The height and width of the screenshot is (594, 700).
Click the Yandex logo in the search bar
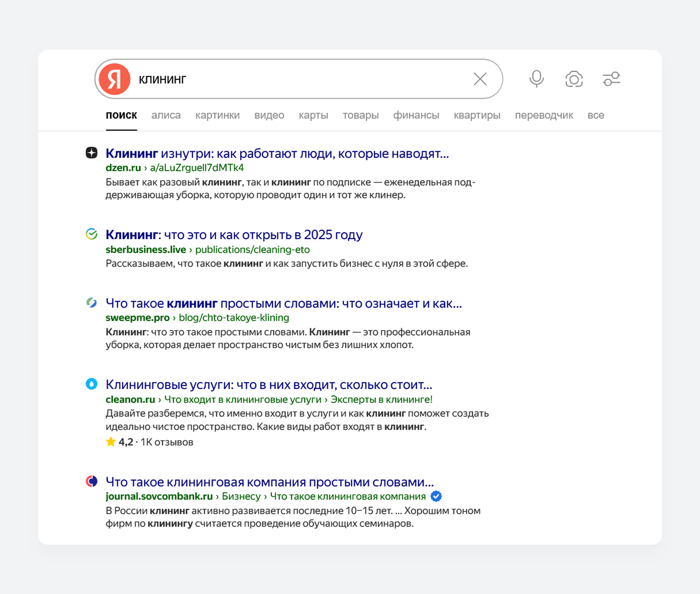(x=114, y=79)
